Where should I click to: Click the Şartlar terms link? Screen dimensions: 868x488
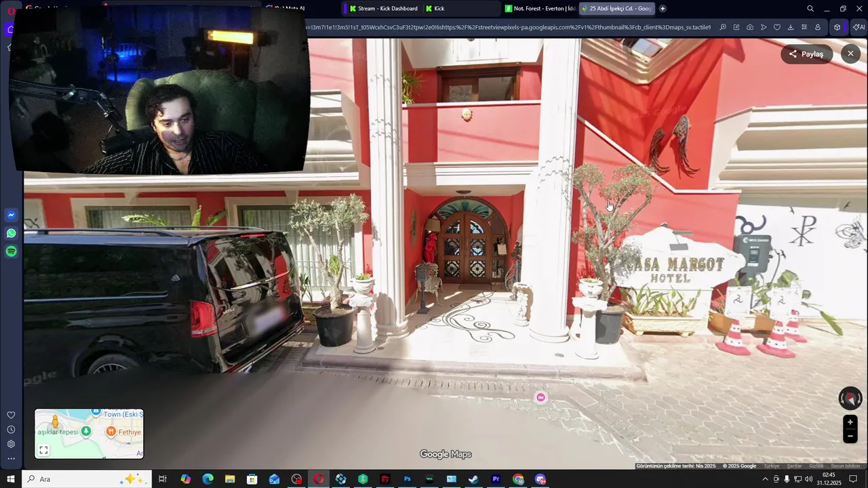coord(794,466)
